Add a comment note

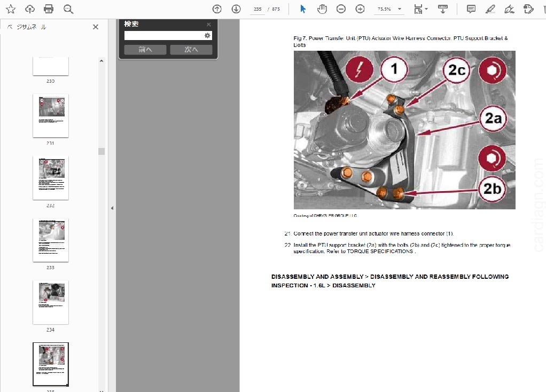click(471, 9)
